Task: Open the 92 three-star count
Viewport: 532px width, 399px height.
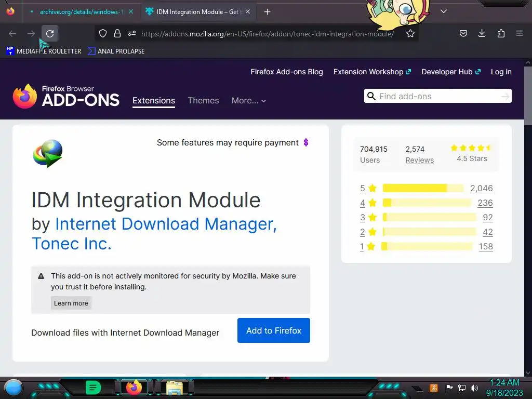Action: point(488,218)
